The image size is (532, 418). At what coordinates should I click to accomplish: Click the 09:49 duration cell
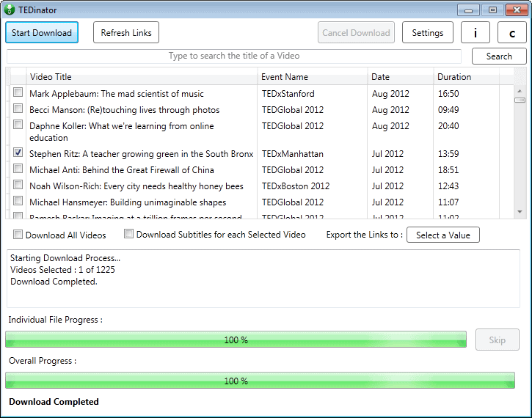point(448,110)
